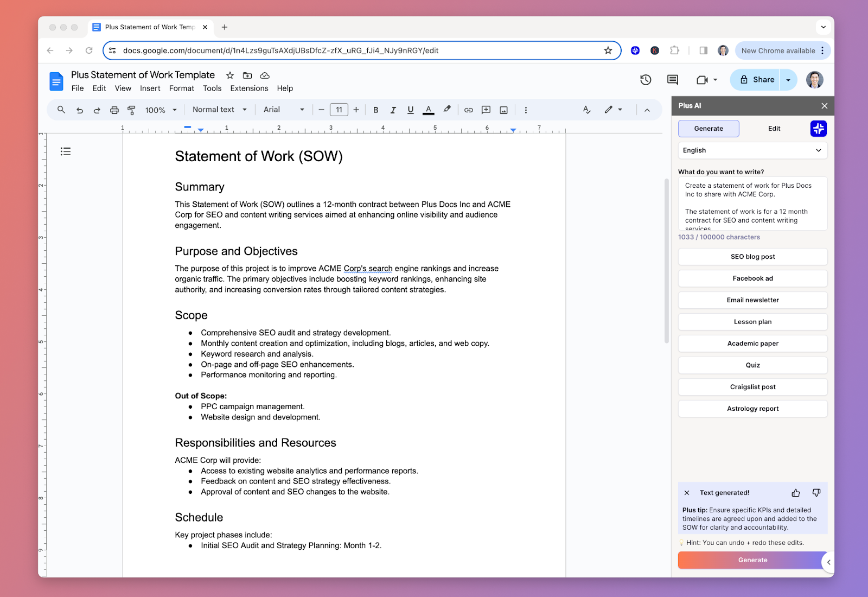The image size is (868, 597).
Task: Open the Insert menu
Action: click(150, 88)
